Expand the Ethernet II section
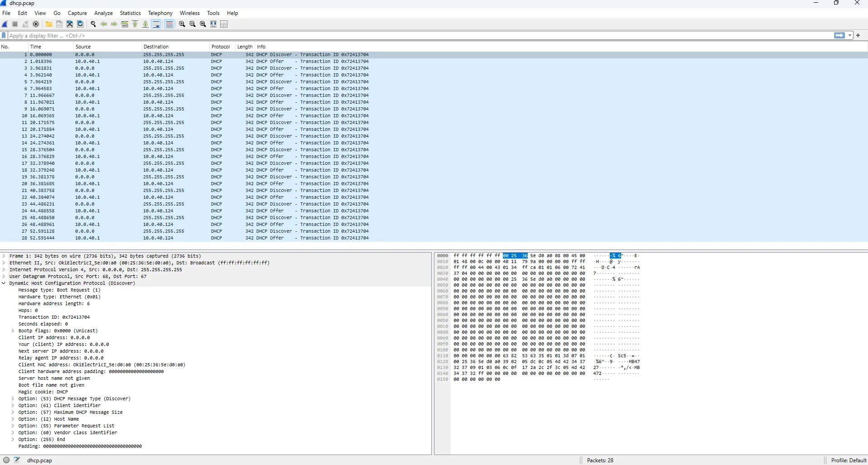This screenshot has height=465, width=868. (4, 263)
